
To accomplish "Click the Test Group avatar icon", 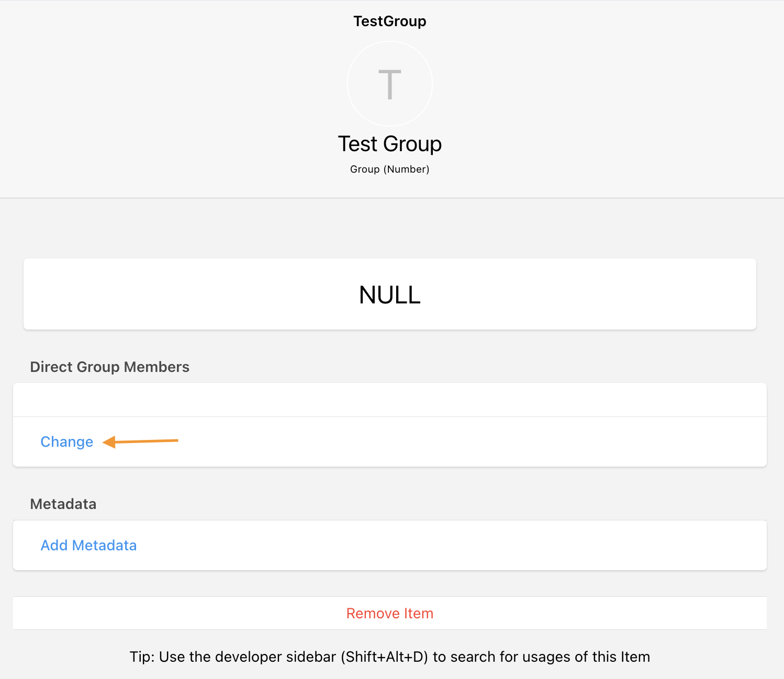I will click(x=390, y=84).
